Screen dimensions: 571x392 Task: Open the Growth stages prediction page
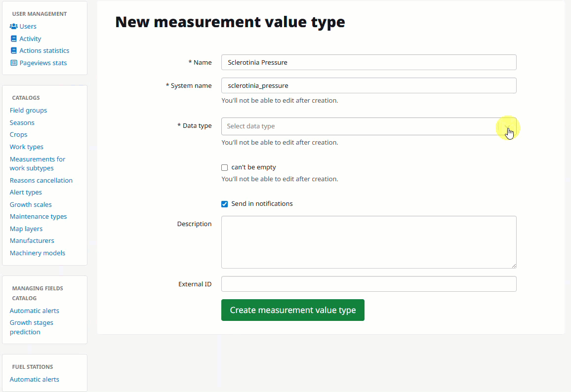[31, 327]
